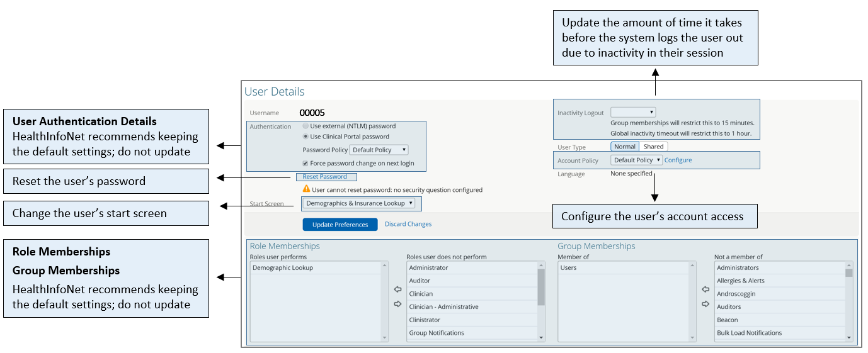Toggle Force password change on next login
The height and width of the screenshot is (353, 868).
[306, 164]
